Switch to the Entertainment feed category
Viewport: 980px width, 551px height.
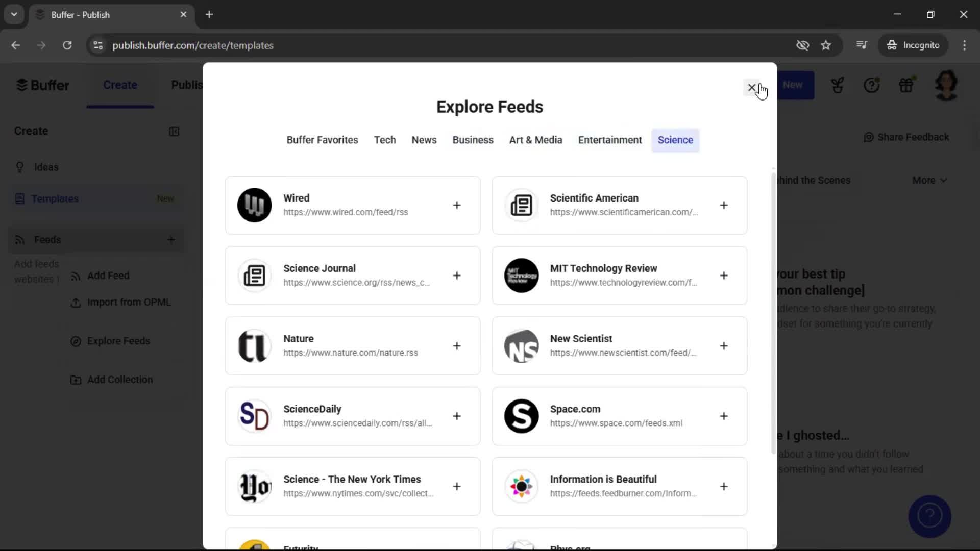point(610,140)
